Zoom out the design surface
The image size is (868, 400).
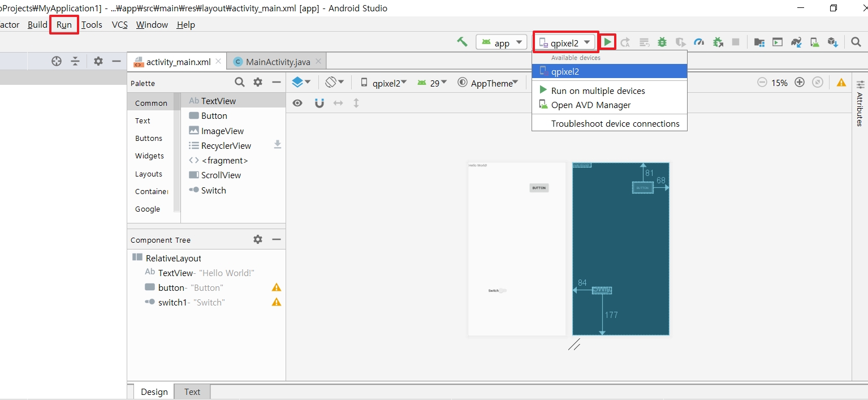(x=762, y=82)
